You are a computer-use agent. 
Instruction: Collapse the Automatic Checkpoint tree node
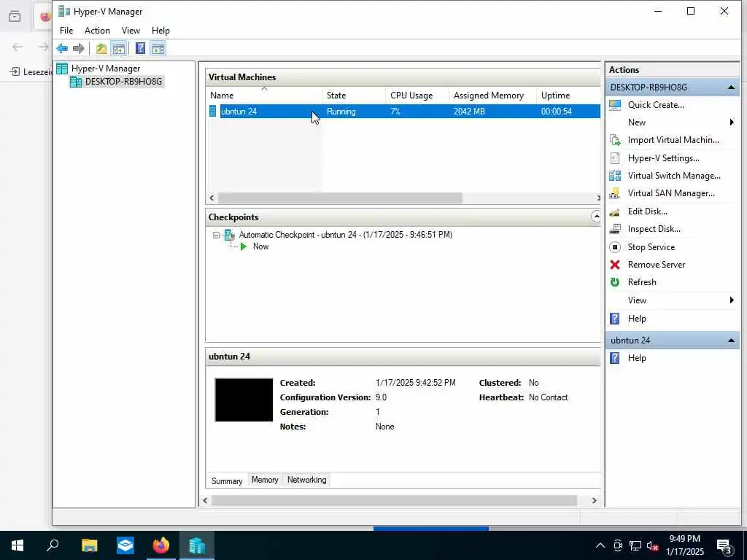[x=216, y=236]
